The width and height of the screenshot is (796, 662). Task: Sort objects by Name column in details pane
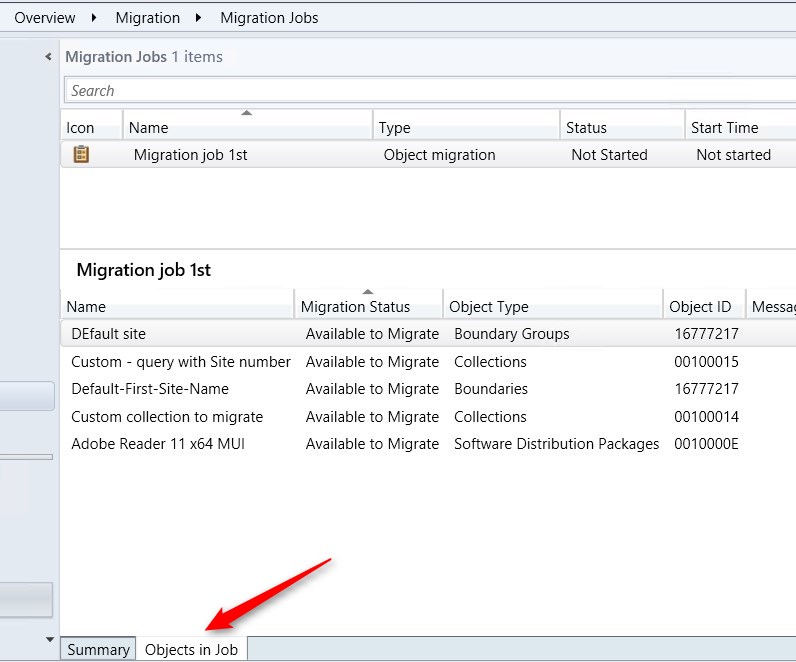coord(177,306)
